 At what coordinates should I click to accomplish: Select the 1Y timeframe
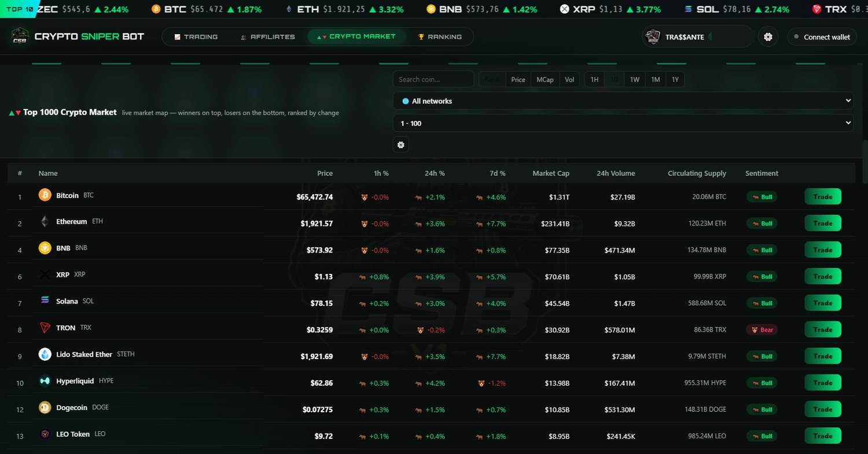(675, 79)
